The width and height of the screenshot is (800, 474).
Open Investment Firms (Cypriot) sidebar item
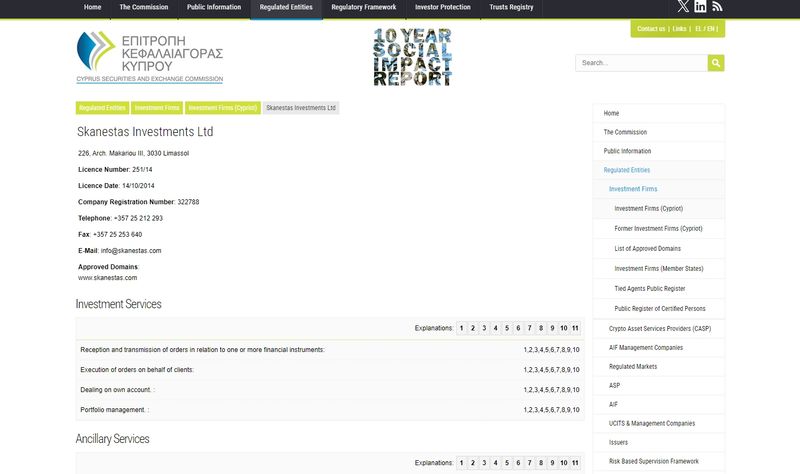pos(659,209)
